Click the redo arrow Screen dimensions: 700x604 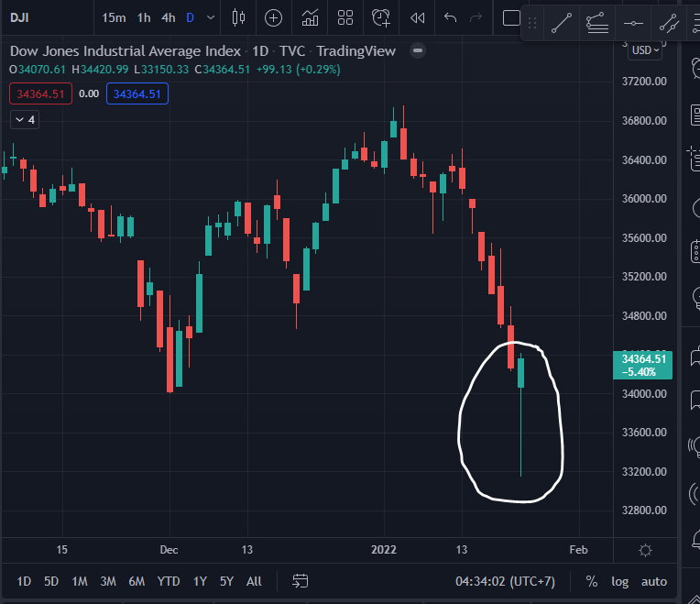476,17
